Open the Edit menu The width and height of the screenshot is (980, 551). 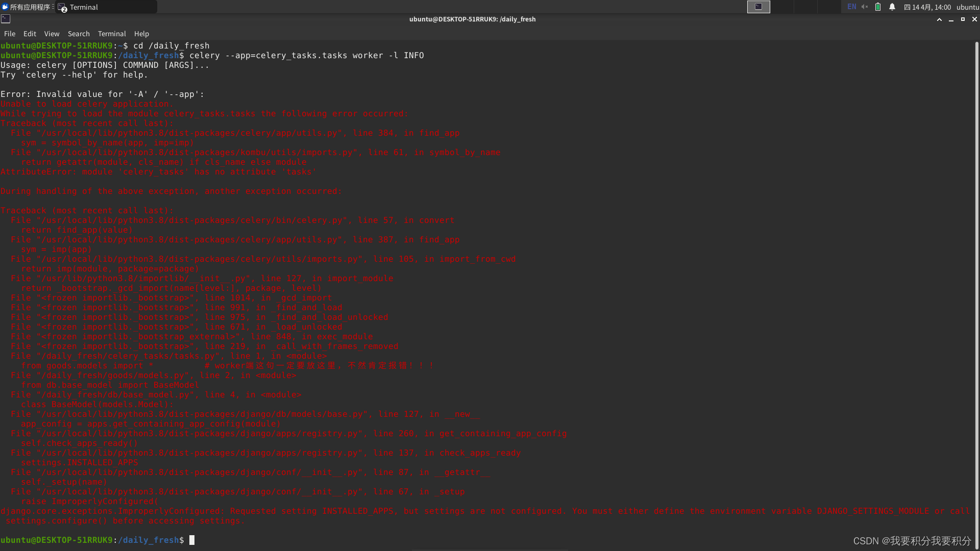coord(30,34)
